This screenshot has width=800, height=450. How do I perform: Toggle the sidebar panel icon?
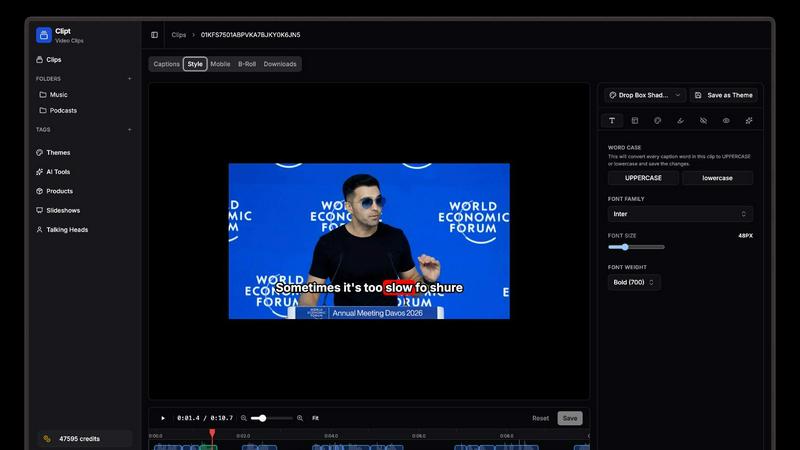[154, 35]
